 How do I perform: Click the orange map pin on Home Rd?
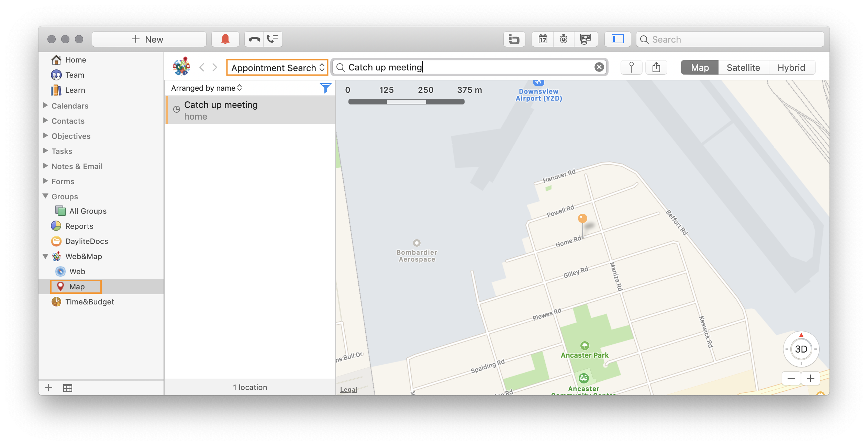582,219
